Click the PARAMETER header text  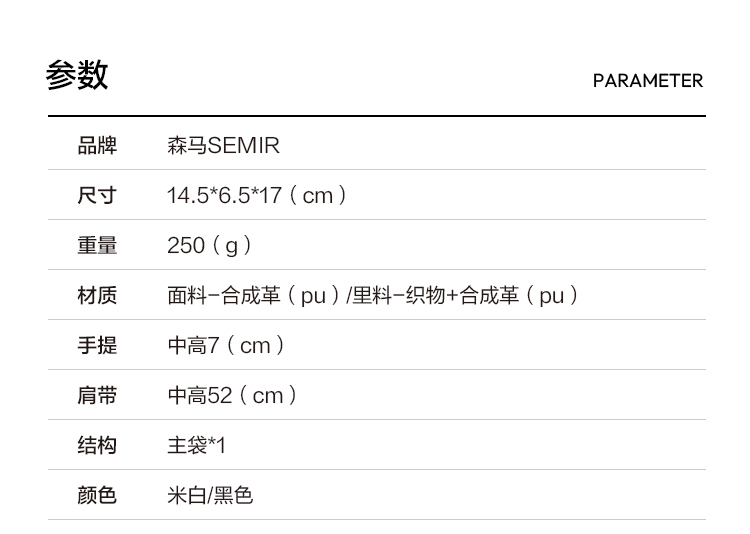click(647, 81)
